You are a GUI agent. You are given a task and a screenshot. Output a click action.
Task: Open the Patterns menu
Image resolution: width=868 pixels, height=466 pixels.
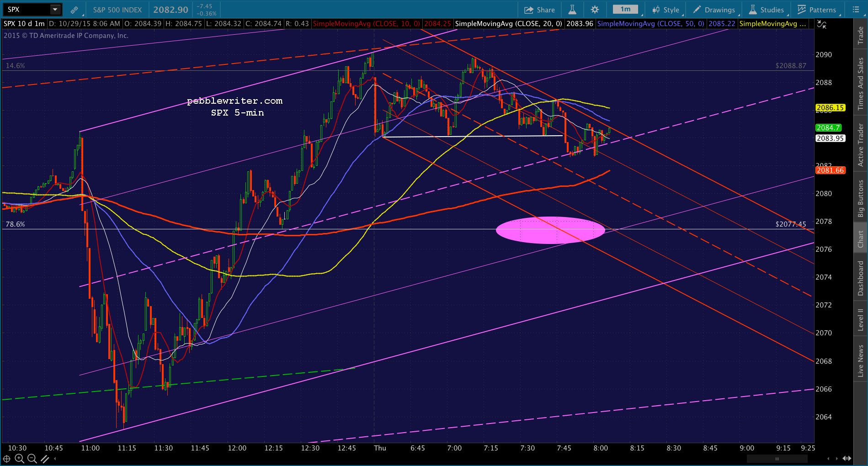(817, 10)
